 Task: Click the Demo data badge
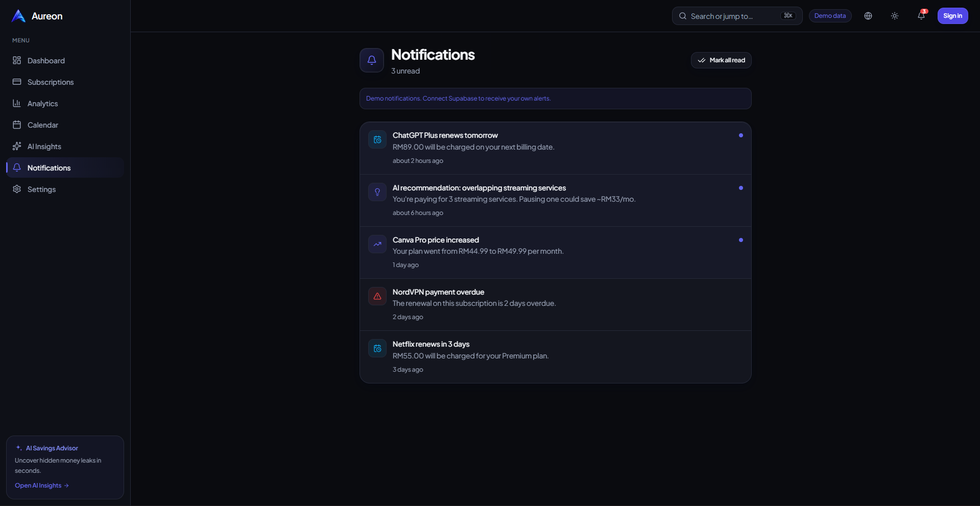coord(830,16)
